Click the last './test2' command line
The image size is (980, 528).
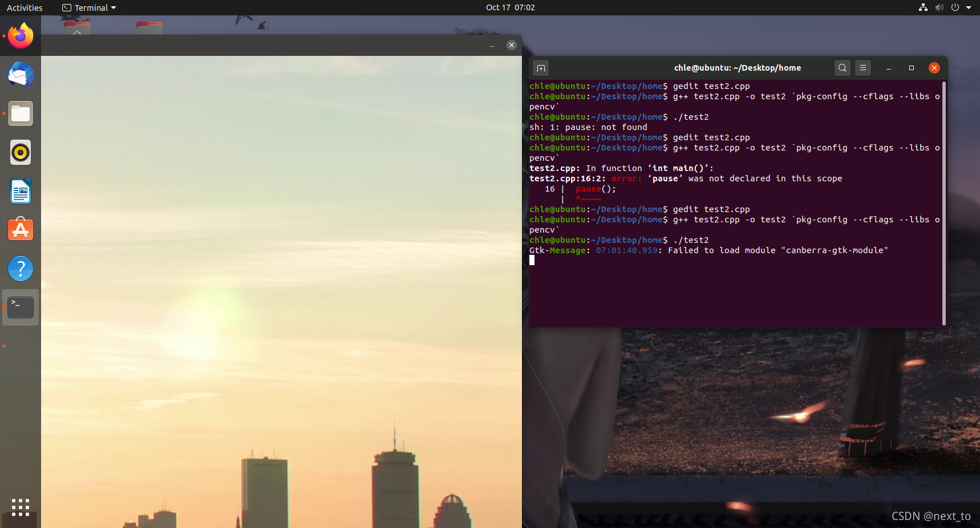pyautogui.click(x=619, y=240)
